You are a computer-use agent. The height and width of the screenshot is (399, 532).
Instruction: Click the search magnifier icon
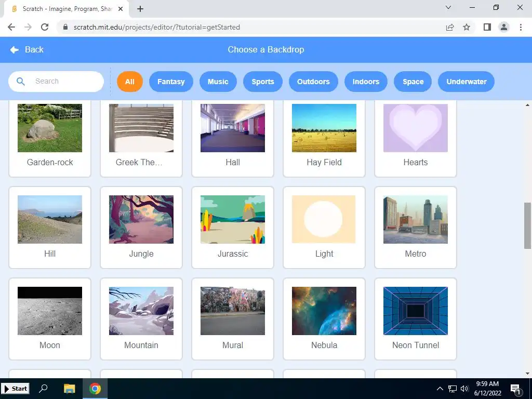(x=21, y=82)
